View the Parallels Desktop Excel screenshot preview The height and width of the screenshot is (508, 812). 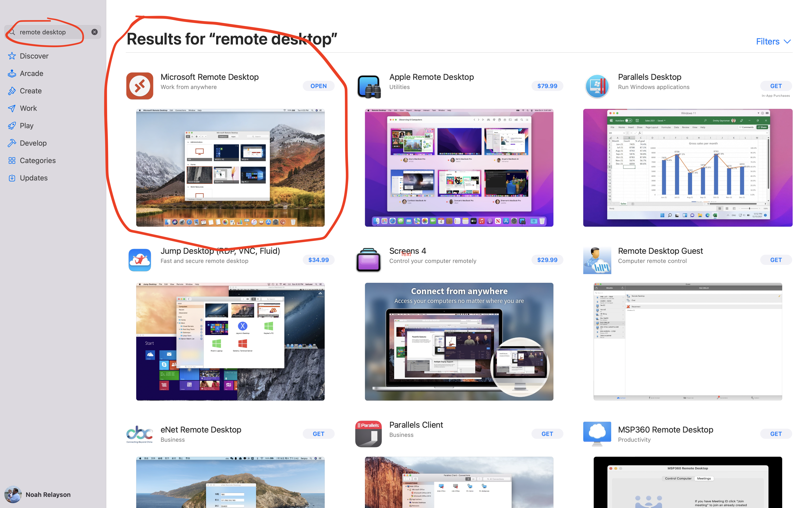(x=688, y=168)
